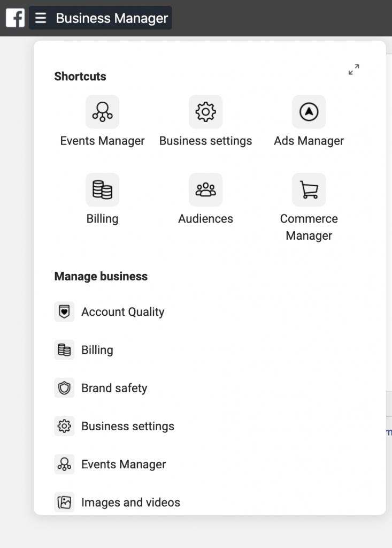Viewport: 392px width, 548px height.
Task: Click Audiences shortcut label
Action: point(206,219)
